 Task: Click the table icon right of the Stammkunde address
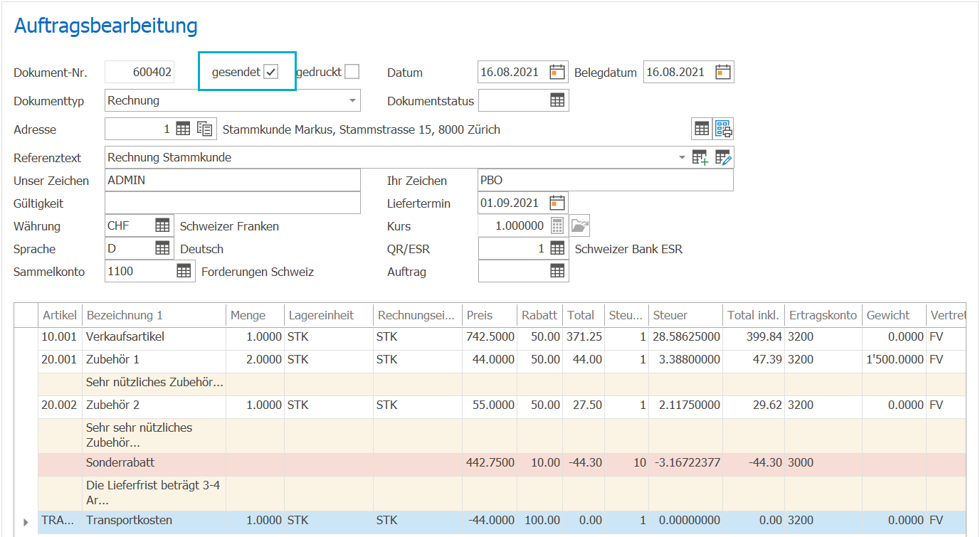(x=702, y=129)
